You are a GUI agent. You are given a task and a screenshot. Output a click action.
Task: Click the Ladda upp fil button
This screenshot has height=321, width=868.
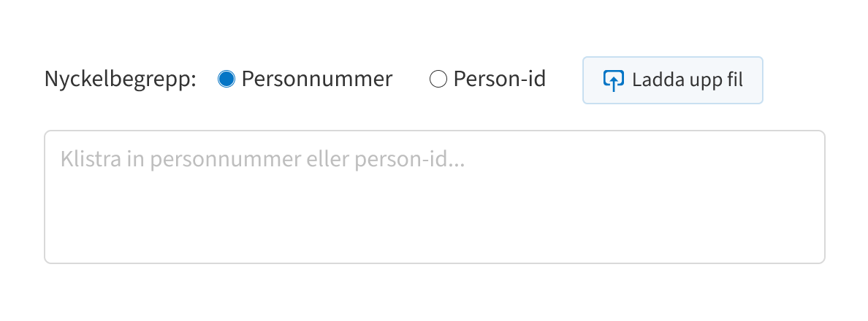tap(673, 80)
